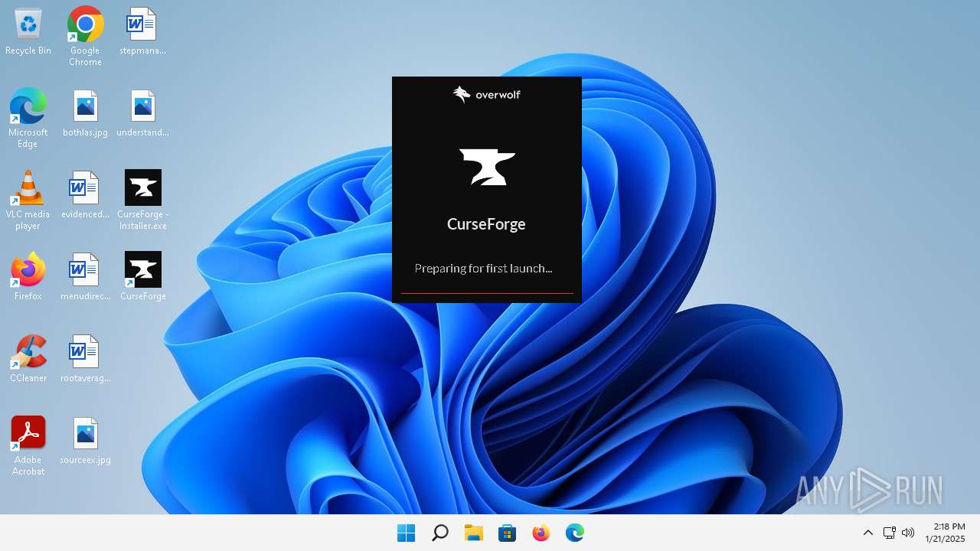Open Microsoft Store from the taskbar
This screenshot has width=980, height=551.
pos(507,533)
